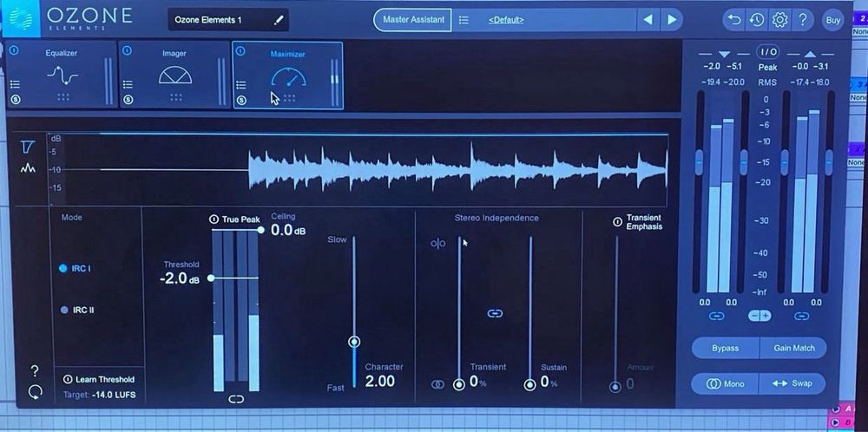This screenshot has height=432, width=868.
Task: Click the minus plus gain toggle
Action: pyautogui.click(x=759, y=316)
